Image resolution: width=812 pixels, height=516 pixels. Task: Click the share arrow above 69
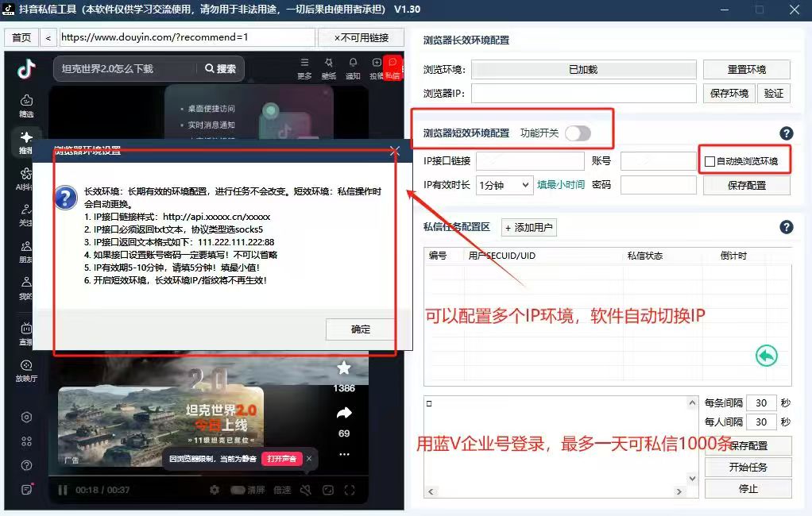(344, 413)
